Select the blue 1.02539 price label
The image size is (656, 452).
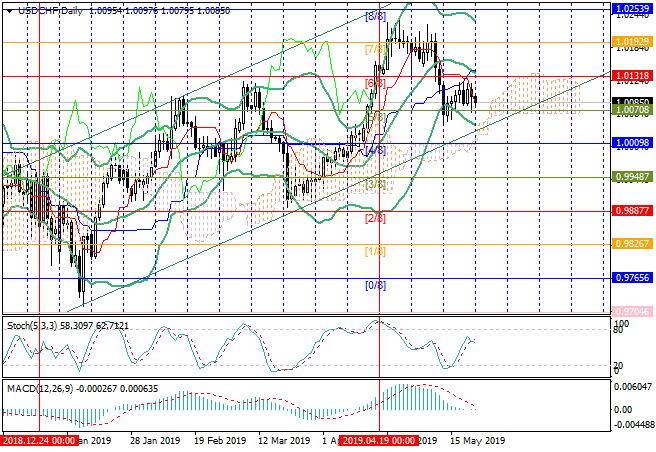[632, 8]
